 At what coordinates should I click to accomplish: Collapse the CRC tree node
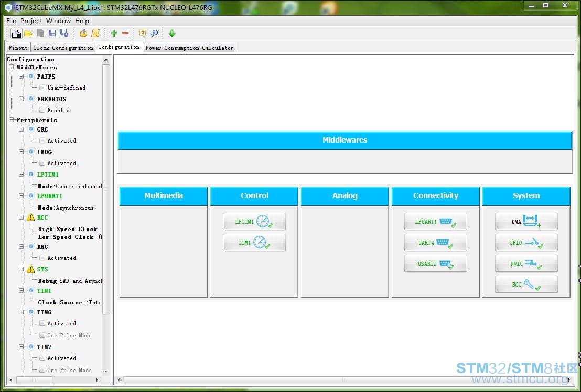pyautogui.click(x=21, y=129)
